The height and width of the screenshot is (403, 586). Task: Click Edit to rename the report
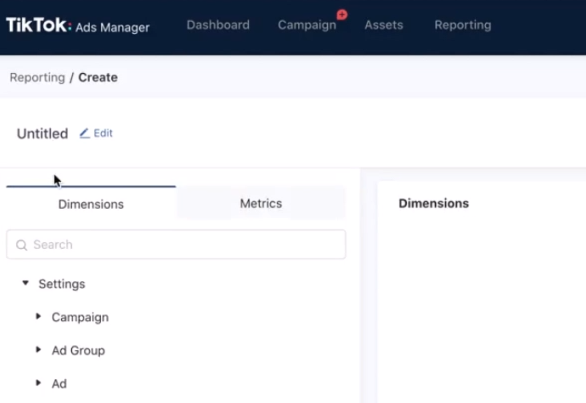(x=103, y=133)
